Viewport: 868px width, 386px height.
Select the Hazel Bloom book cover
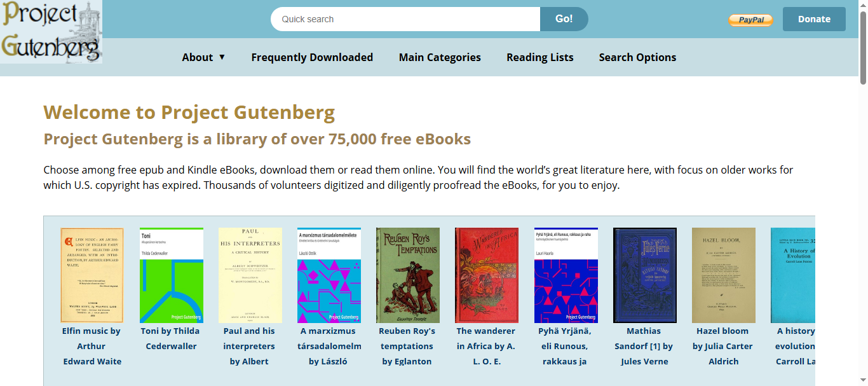tap(724, 275)
